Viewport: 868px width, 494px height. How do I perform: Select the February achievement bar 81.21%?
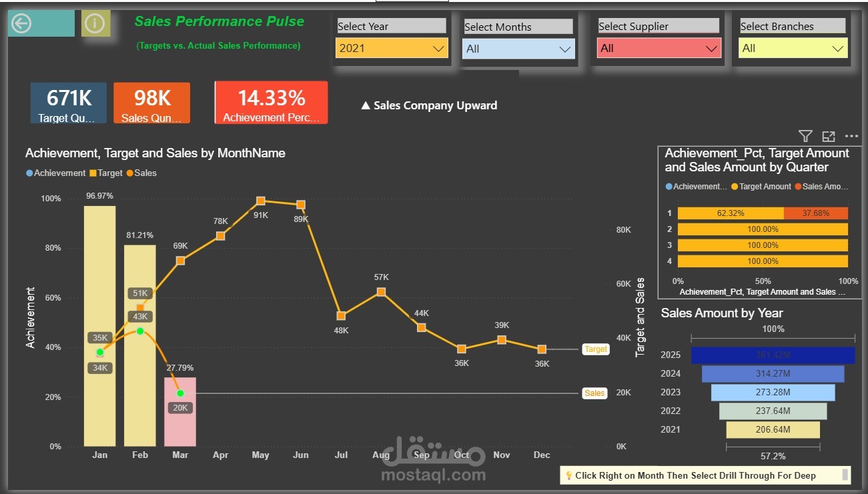(x=140, y=345)
